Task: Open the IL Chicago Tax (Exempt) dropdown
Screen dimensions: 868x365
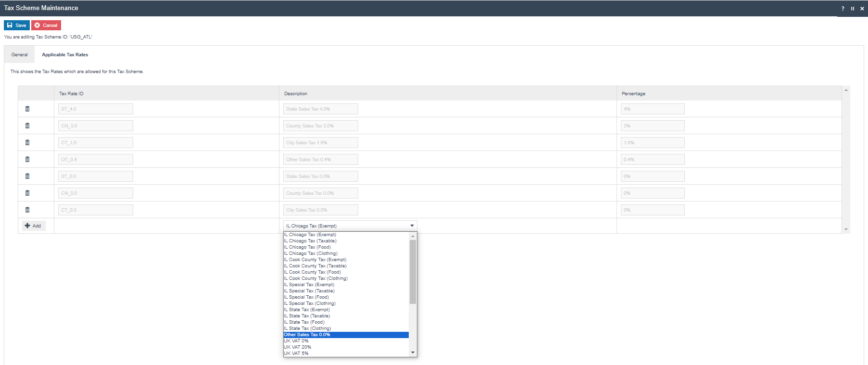Action: pos(350,226)
